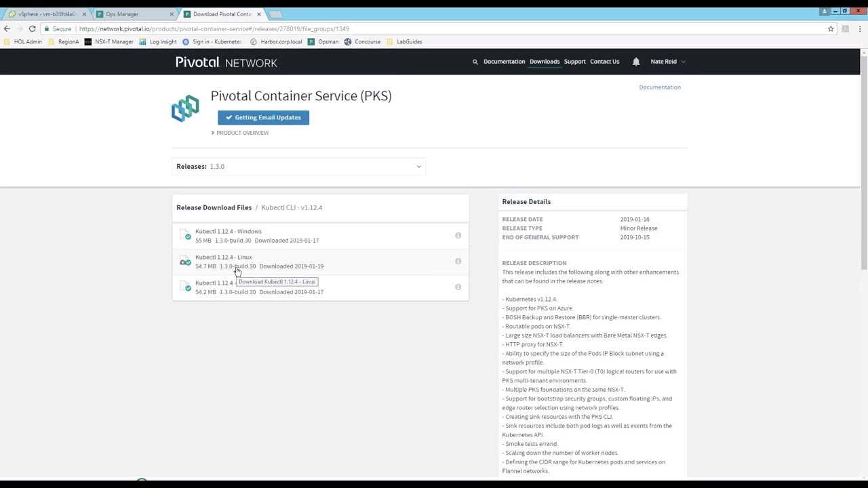868x488 pixels.
Task: Click download icon for Kubectl Linux
Action: point(185,262)
